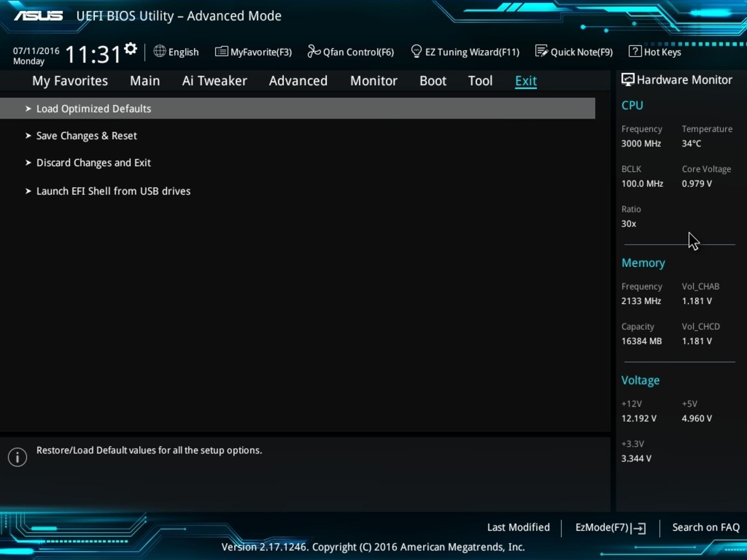Click Core Voltage value 0.979 V
The width and height of the screenshot is (747, 560).
(x=697, y=183)
